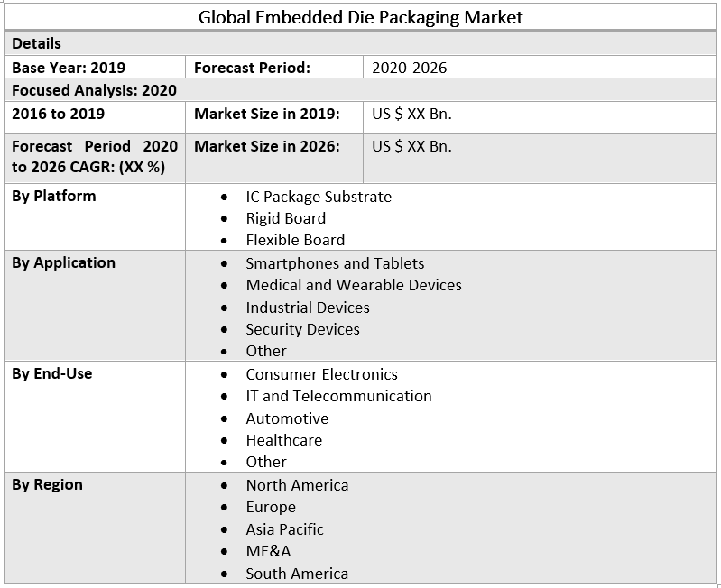Select the Details header row

pyautogui.click(x=37, y=43)
